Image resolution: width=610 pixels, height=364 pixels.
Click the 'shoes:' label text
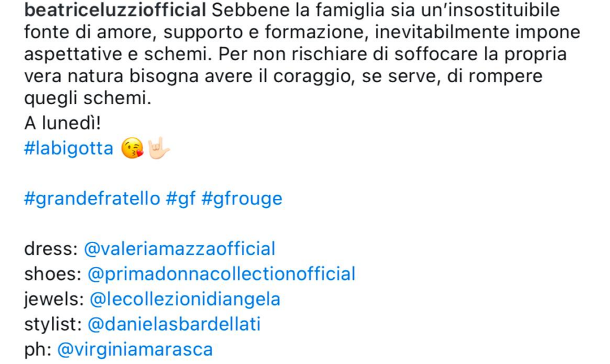click(x=53, y=274)
